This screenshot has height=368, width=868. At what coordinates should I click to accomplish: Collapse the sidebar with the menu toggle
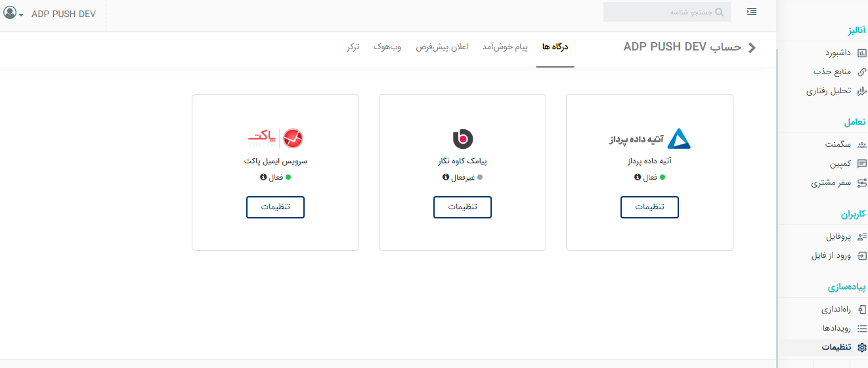coord(752,12)
